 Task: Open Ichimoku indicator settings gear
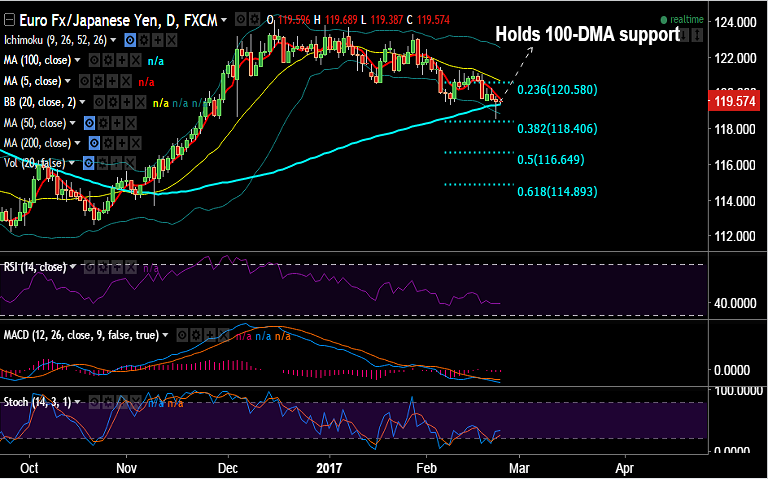pos(144,40)
